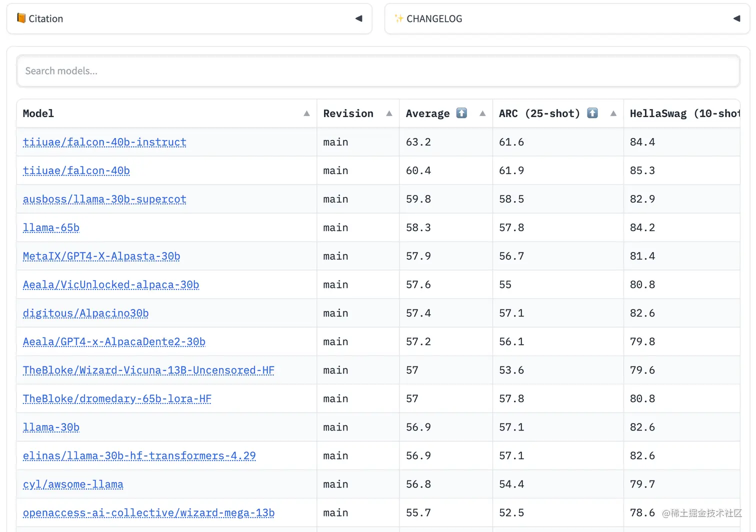Screen dimensions: 756x532
Task: Select HellaSwag score 79.7
Action: 642,484
